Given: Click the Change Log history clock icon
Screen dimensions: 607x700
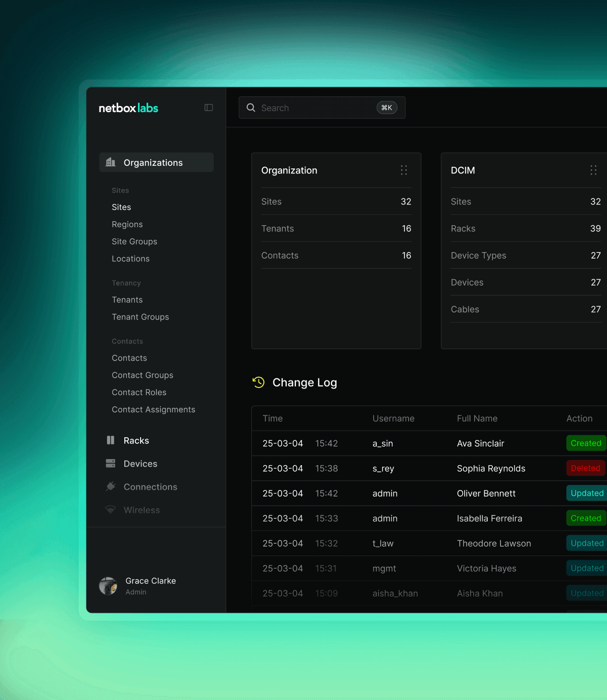Looking at the screenshot, I should click(259, 382).
